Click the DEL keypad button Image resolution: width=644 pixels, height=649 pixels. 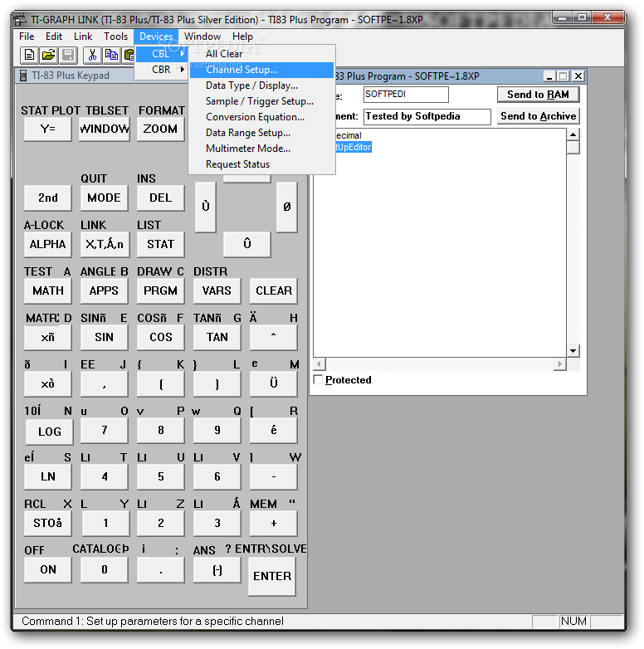[161, 198]
